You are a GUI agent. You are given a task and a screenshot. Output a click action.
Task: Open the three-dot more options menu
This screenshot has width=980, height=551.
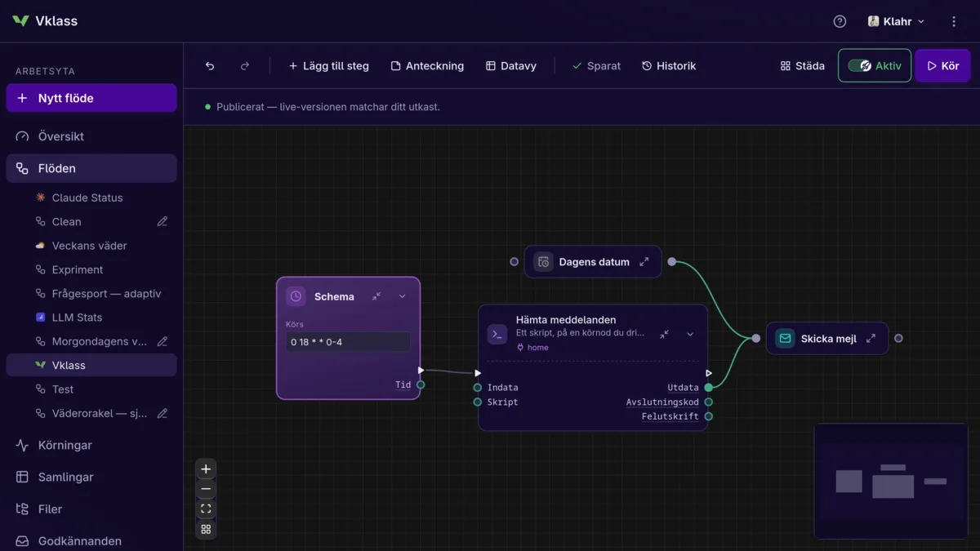pos(954,21)
